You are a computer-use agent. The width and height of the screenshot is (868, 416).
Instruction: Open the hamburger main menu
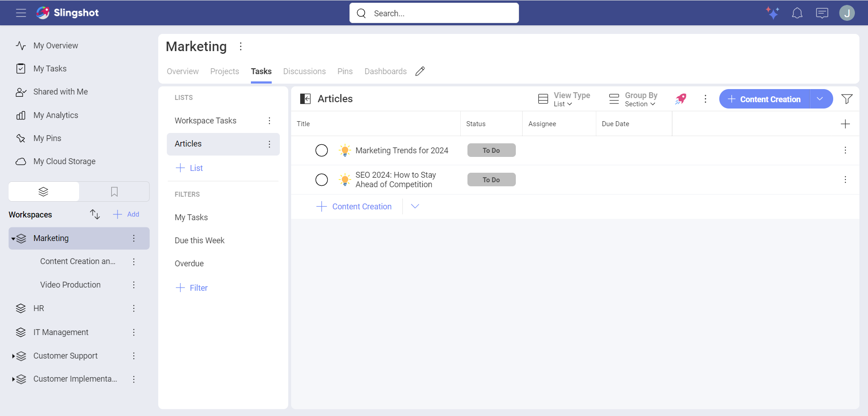(21, 13)
